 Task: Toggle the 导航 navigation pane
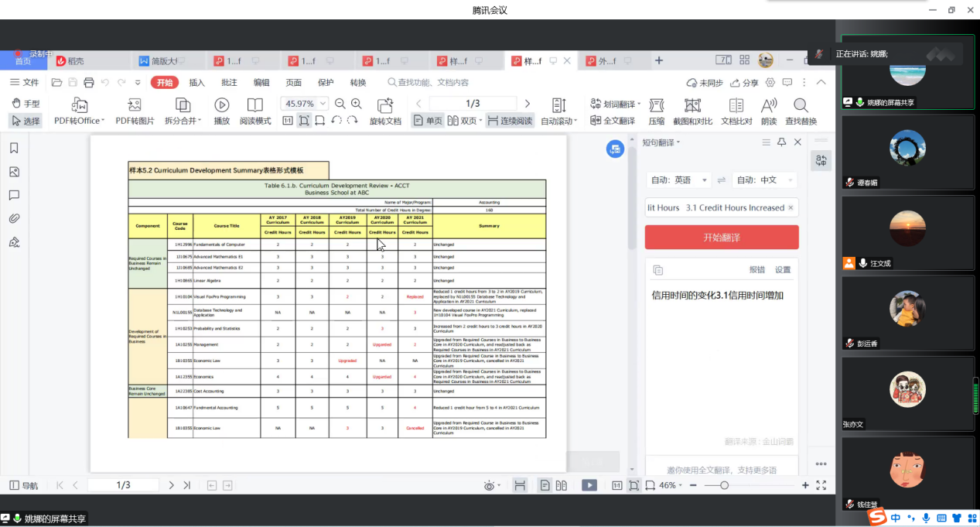tap(23, 485)
